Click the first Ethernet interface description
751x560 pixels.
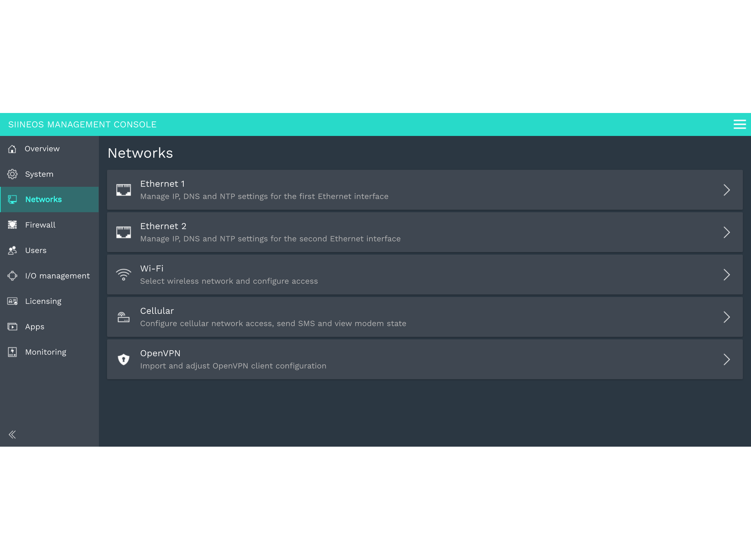(264, 196)
